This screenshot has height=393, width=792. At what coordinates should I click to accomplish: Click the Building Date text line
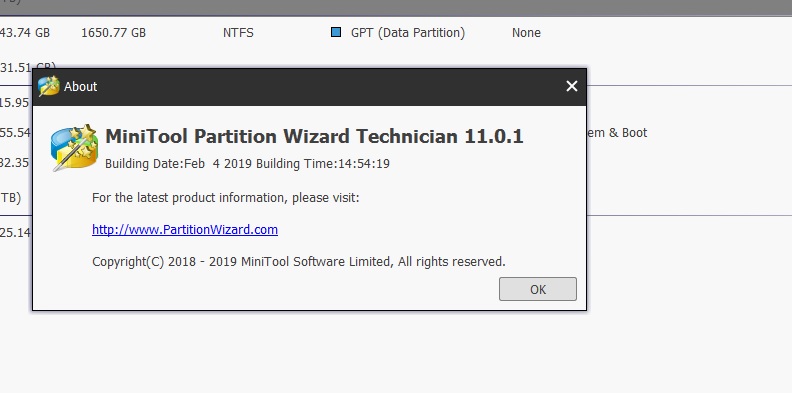coord(247,164)
